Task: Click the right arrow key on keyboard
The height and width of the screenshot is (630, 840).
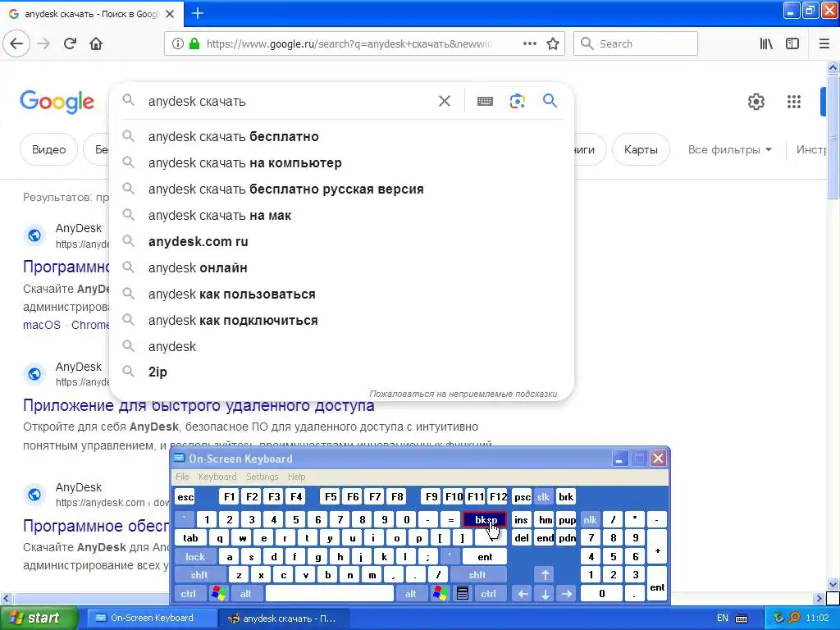Action: pos(567,594)
